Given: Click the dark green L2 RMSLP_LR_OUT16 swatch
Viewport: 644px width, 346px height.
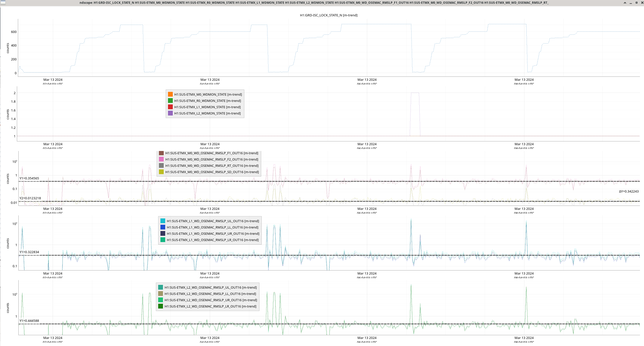Looking at the screenshot, I should 160,306.
